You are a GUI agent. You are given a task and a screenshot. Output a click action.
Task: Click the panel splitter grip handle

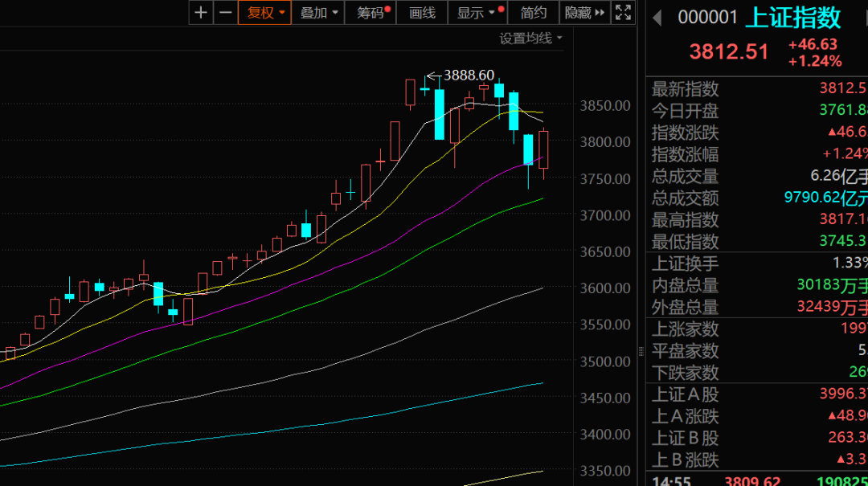coord(641,351)
